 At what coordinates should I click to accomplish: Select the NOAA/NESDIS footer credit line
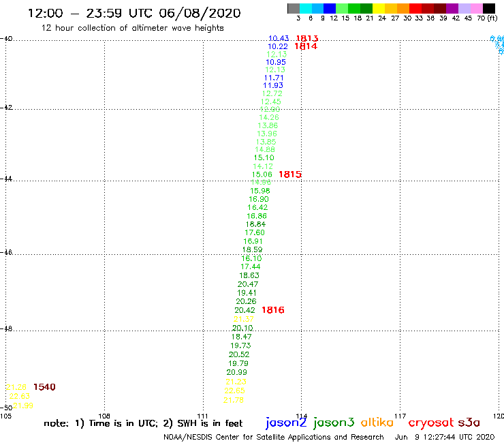point(274,437)
